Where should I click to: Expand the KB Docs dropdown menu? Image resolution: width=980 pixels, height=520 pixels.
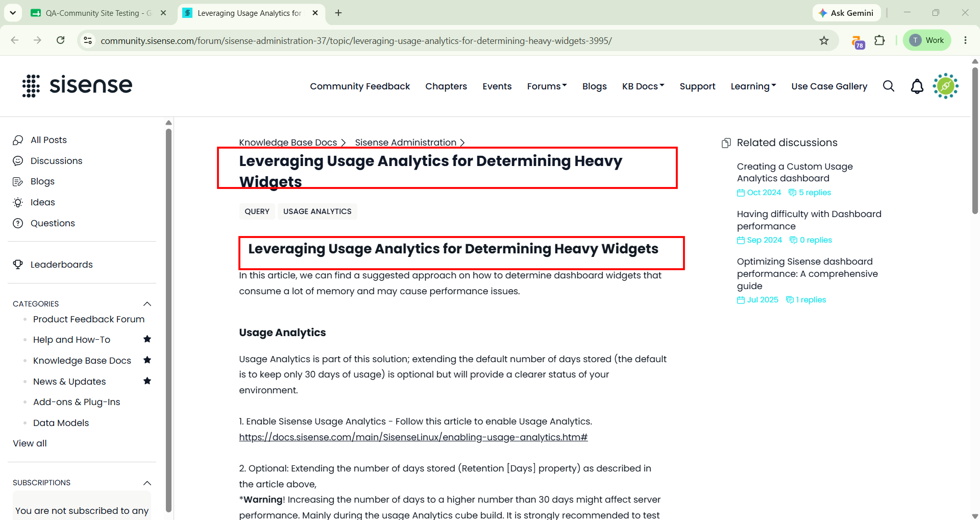coord(643,86)
